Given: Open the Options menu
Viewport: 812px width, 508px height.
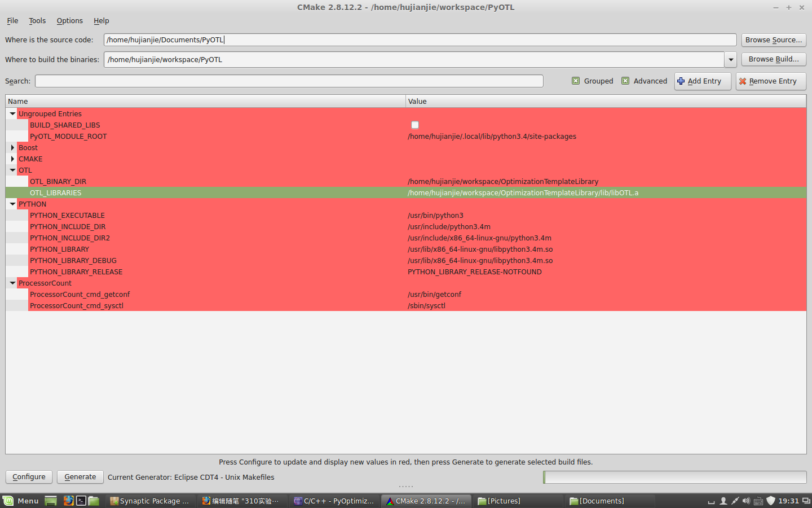Looking at the screenshot, I should click(69, 20).
